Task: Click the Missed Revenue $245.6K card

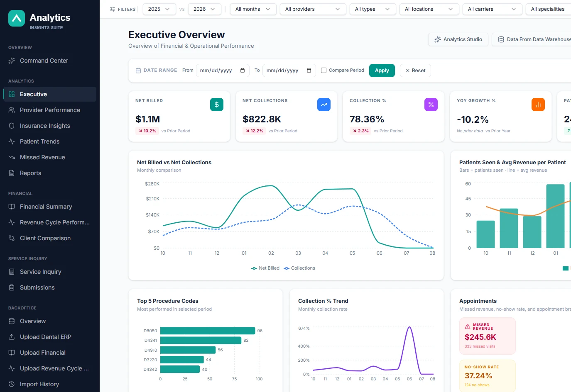Action: 488,336
